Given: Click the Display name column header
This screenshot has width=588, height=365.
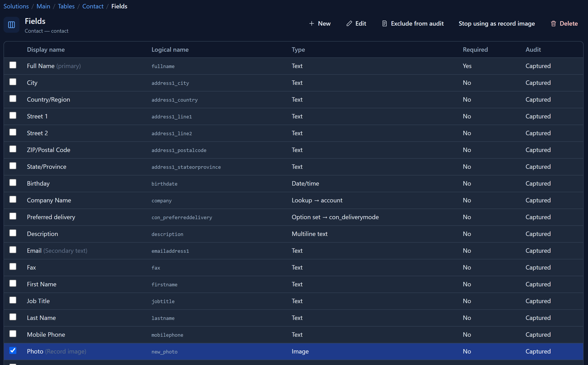Looking at the screenshot, I should tap(46, 49).
